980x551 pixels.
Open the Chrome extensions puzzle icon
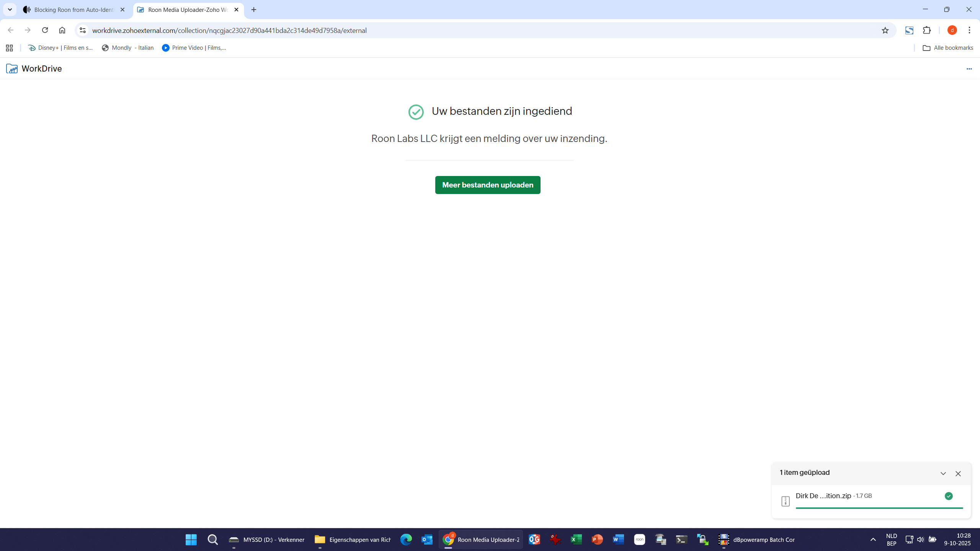coord(927,30)
